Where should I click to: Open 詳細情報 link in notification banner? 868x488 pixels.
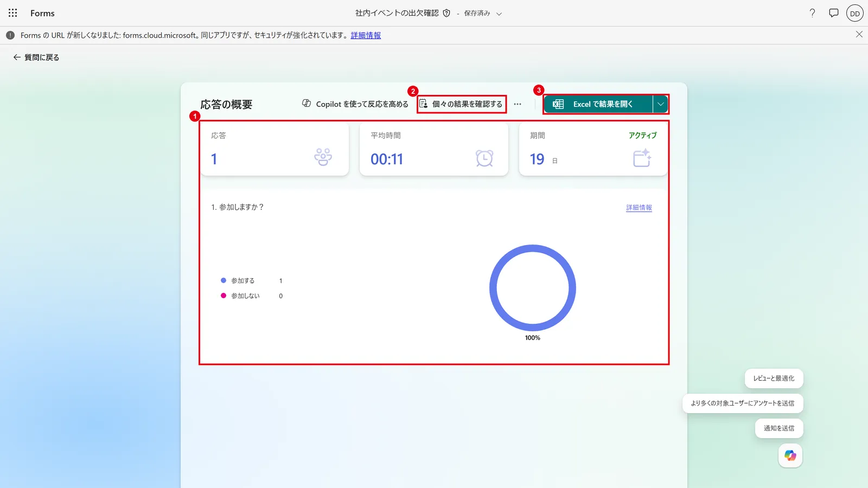point(366,35)
